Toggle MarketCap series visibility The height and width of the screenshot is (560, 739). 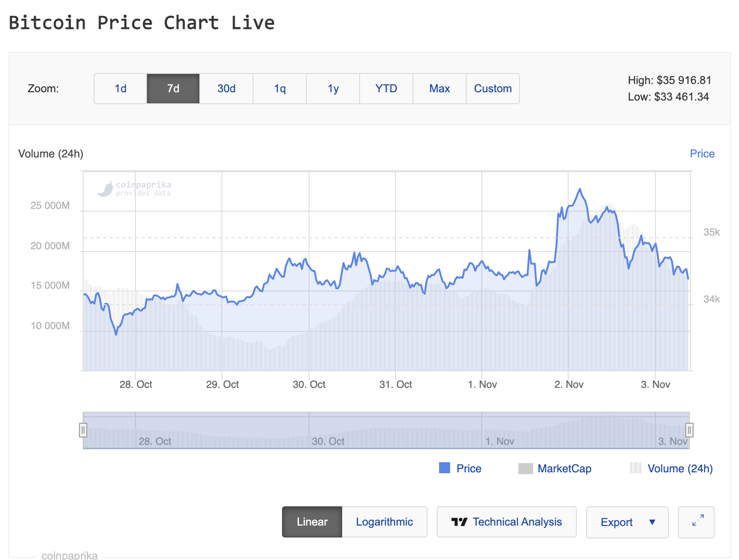pos(564,468)
